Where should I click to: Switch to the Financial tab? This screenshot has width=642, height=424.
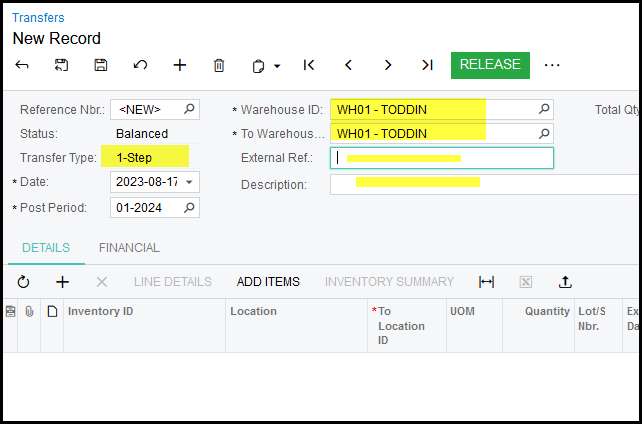[129, 248]
